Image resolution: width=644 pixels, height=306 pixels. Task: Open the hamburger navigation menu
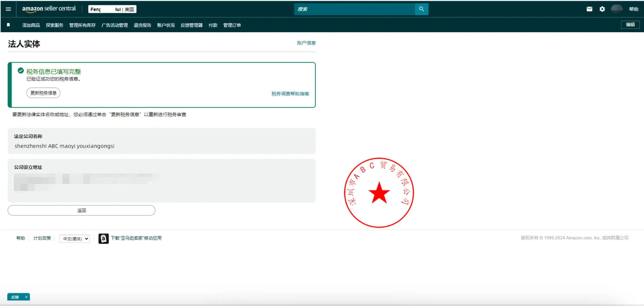(x=8, y=9)
